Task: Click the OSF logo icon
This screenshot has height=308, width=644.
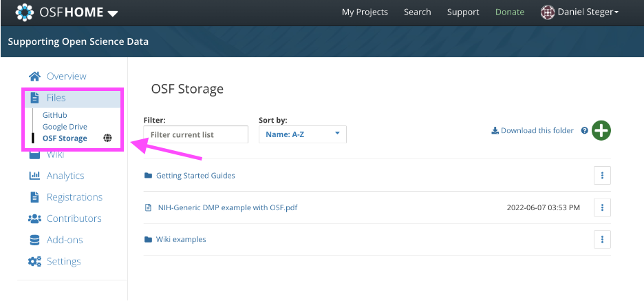Action: [25, 12]
